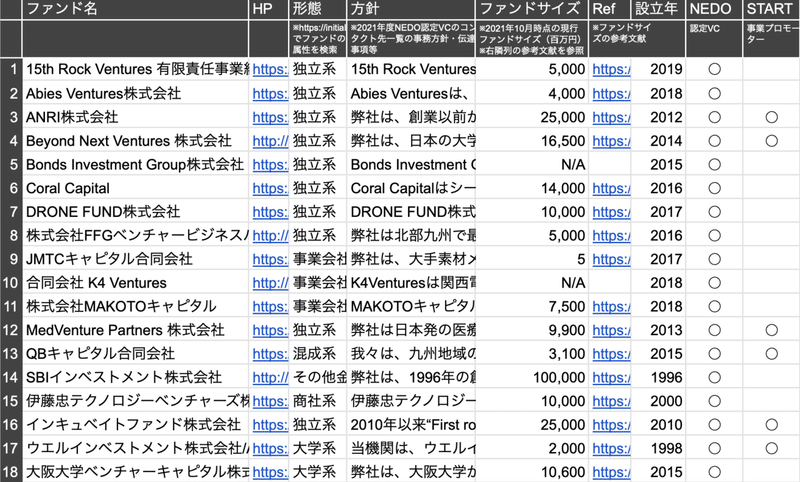Open the HP link for SBIインベストメント株式会社

(x=270, y=377)
